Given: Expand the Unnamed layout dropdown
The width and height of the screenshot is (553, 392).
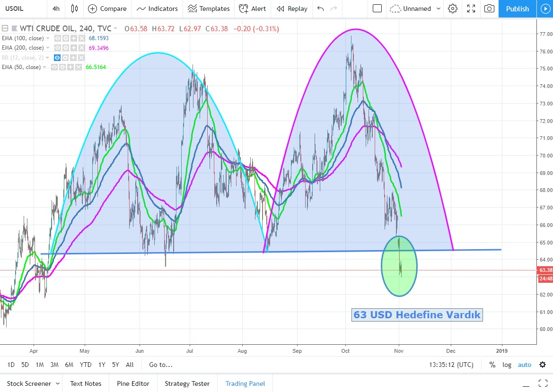Looking at the screenshot, I should 438,9.
